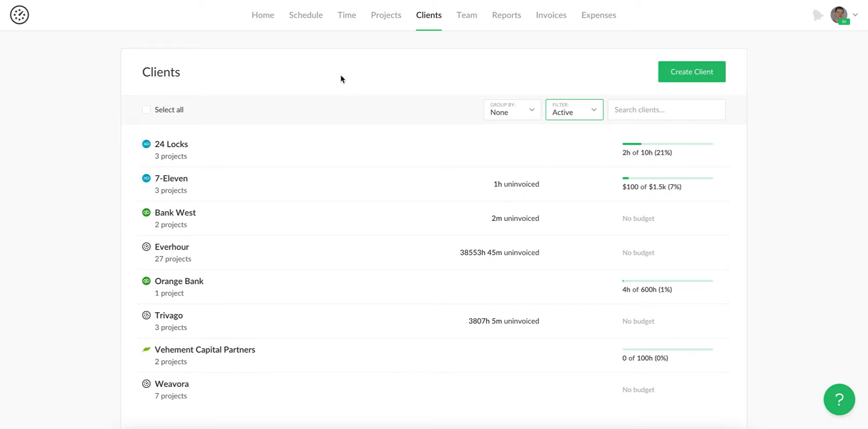Click the FreshBooks leaf icon beside Vehement Capital
Viewport: 868px width, 429px height.
(x=146, y=349)
